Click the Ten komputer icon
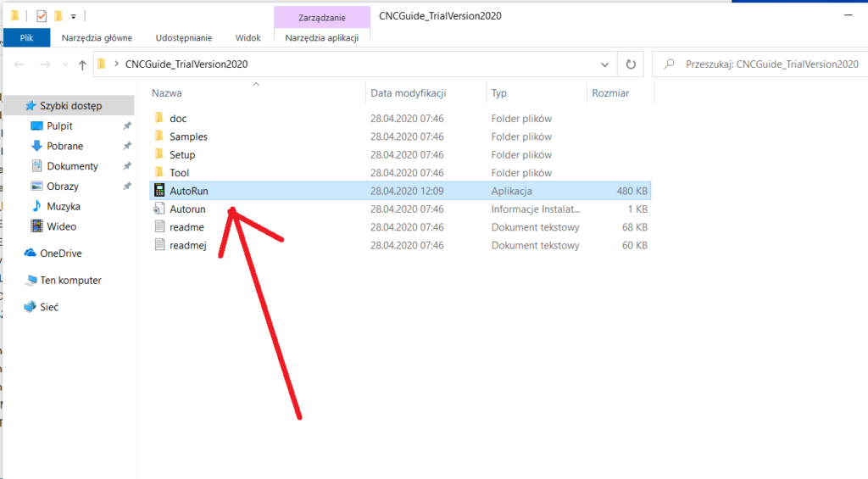 tap(31, 281)
